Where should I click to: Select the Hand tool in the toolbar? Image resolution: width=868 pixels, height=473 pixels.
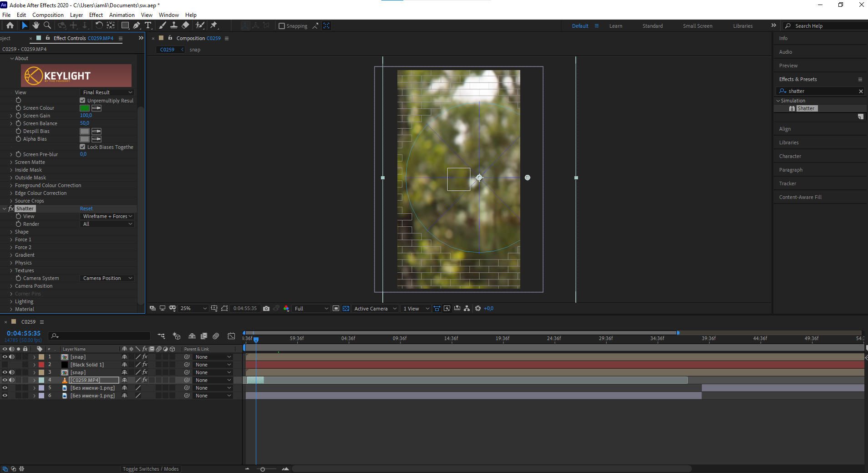click(36, 25)
